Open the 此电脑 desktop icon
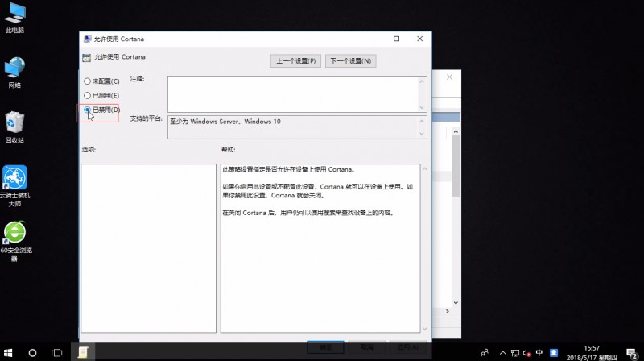The width and height of the screenshot is (644, 361). pos(14,18)
